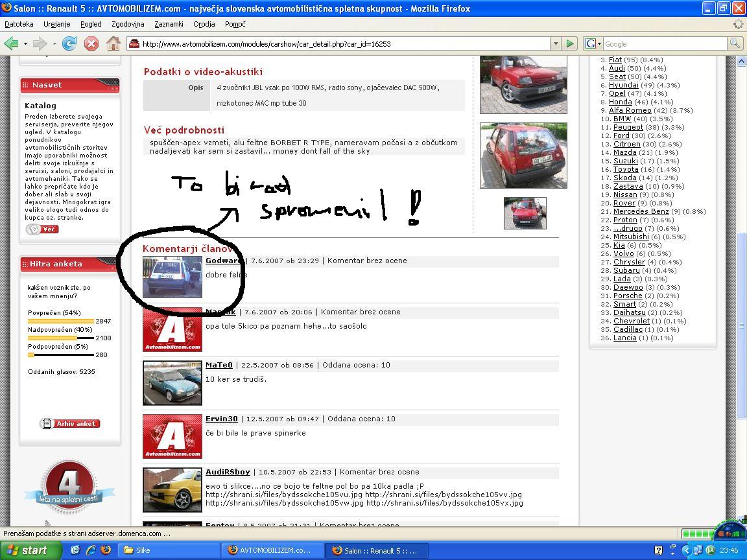747x560 pixels.
Task: Open the Fiat brand link
Action: point(615,60)
